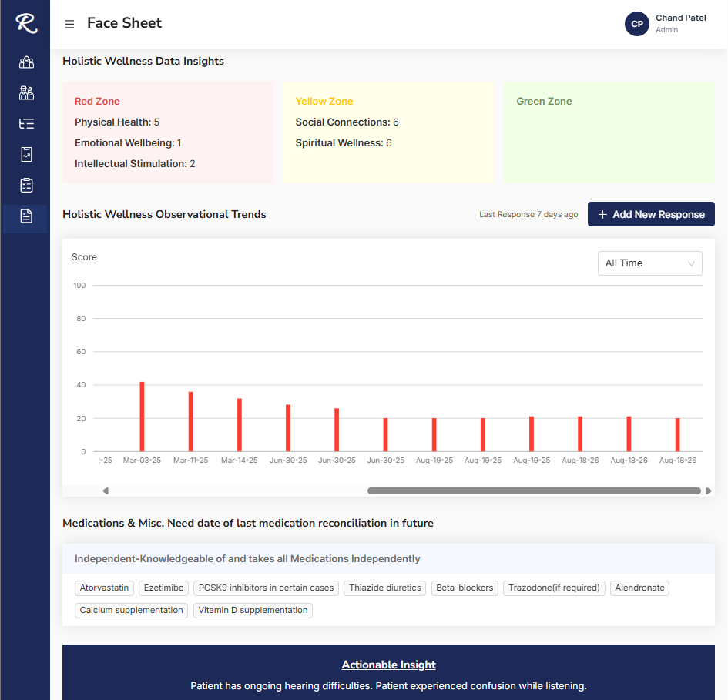Viewport: 728px width, 700px height.
Task: Click the Mar-03-25 score bar
Action: (x=142, y=417)
